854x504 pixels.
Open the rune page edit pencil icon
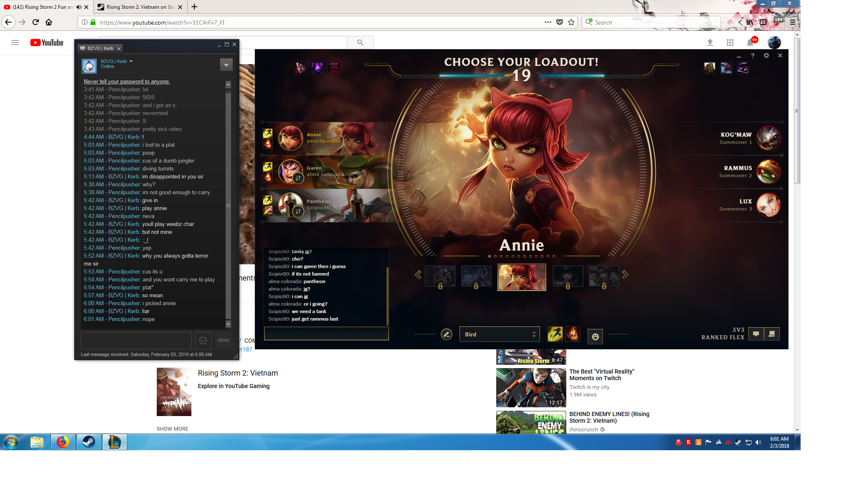[446, 334]
